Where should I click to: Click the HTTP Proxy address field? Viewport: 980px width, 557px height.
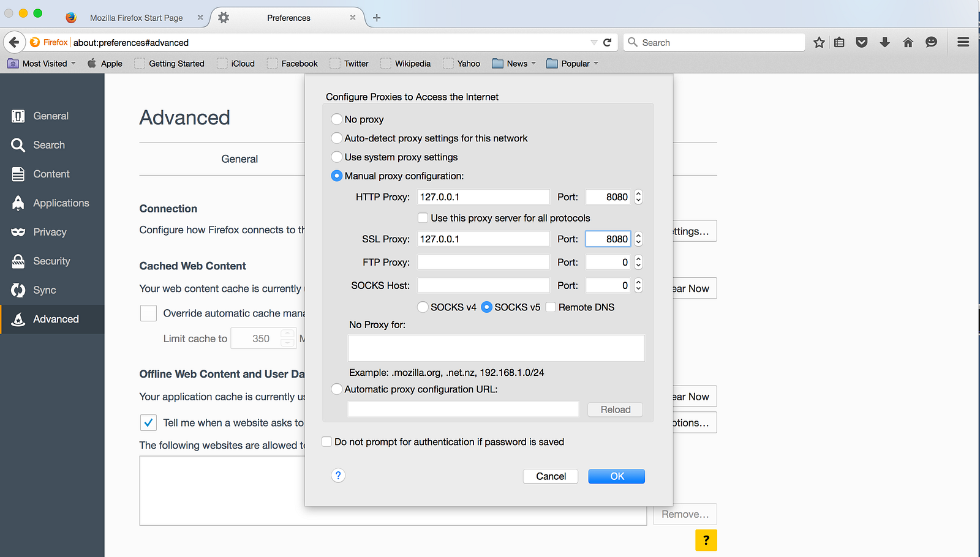click(483, 197)
